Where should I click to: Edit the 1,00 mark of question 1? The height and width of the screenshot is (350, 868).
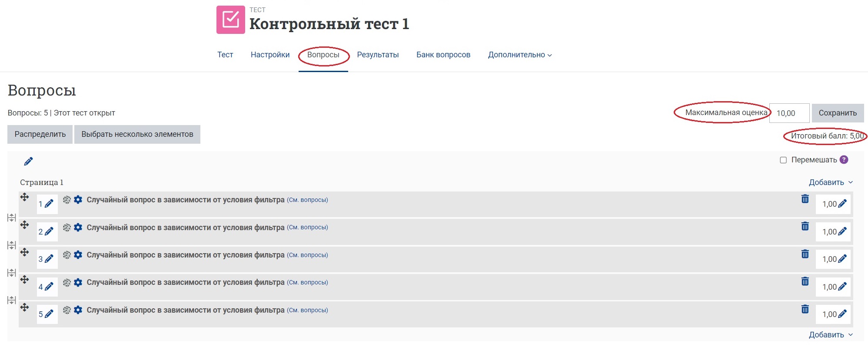(842, 204)
